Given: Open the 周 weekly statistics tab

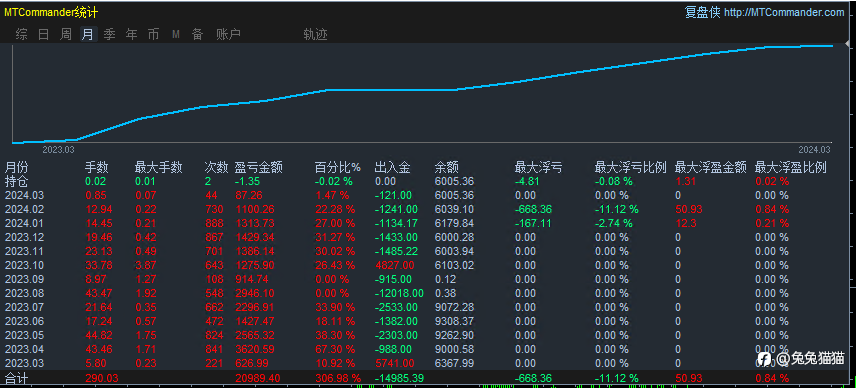Looking at the screenshot, I should click(66, 35).
